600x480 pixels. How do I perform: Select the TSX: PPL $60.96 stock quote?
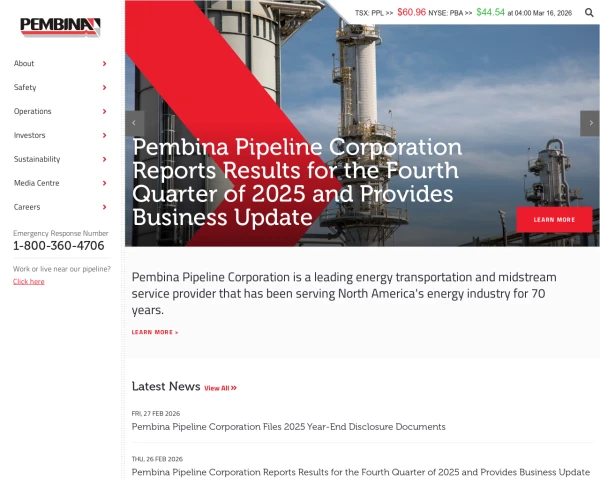(390, 13)
